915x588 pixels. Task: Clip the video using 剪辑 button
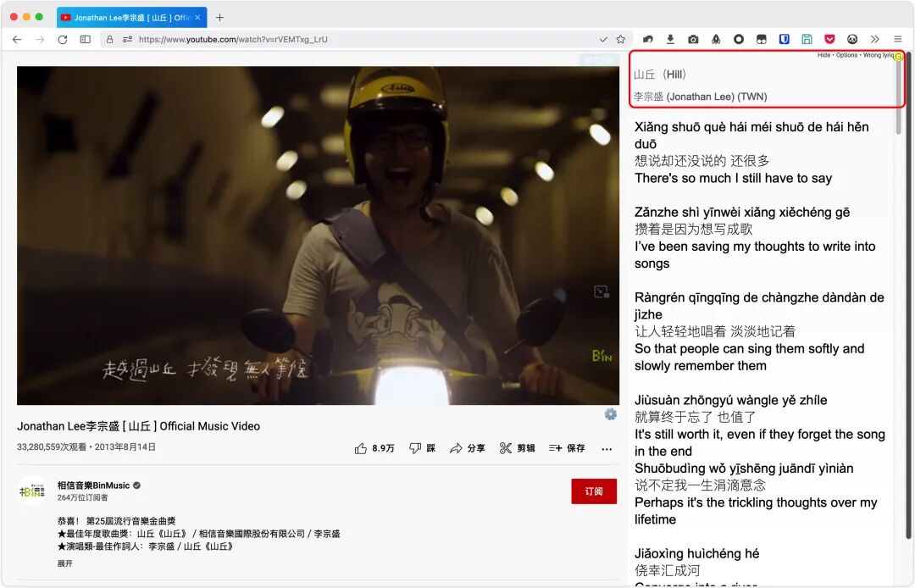click(518, 448)
